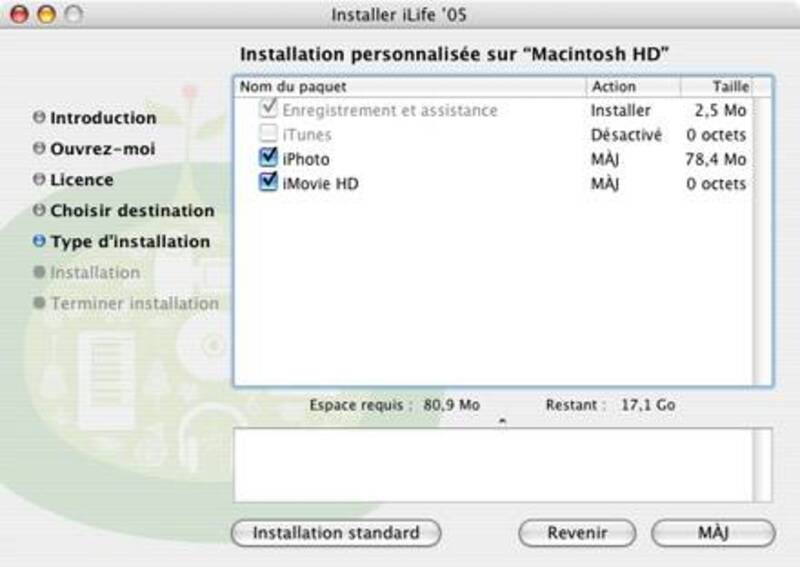Click the Ouvrez-moi step in sidebar
The width and height of the screenshot is (800, 567).
[x=103, y=149]
